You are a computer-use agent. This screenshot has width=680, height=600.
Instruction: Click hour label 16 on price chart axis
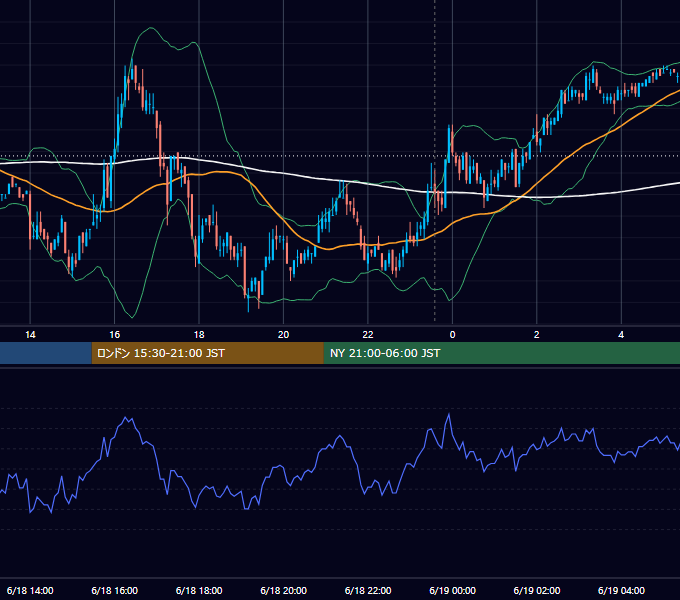tap(114, 335)
